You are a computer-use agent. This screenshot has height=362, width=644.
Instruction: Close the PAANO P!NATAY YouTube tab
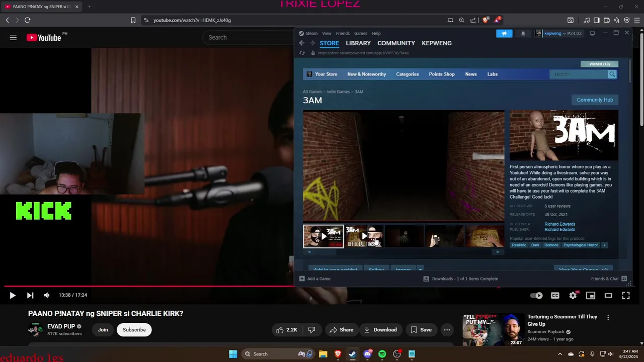[77, 7]
